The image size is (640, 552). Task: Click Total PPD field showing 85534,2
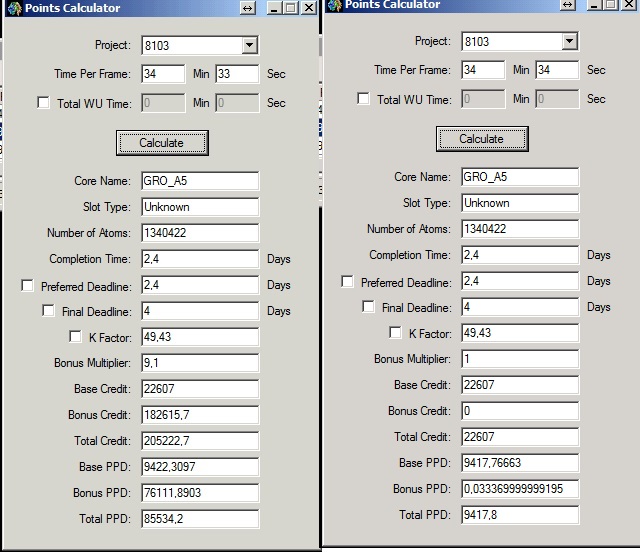[200, 519]
